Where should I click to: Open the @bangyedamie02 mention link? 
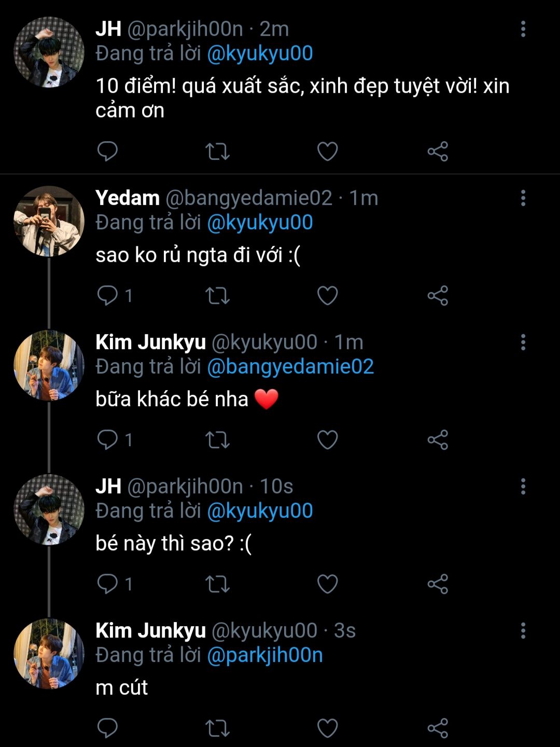coord(290,367)
